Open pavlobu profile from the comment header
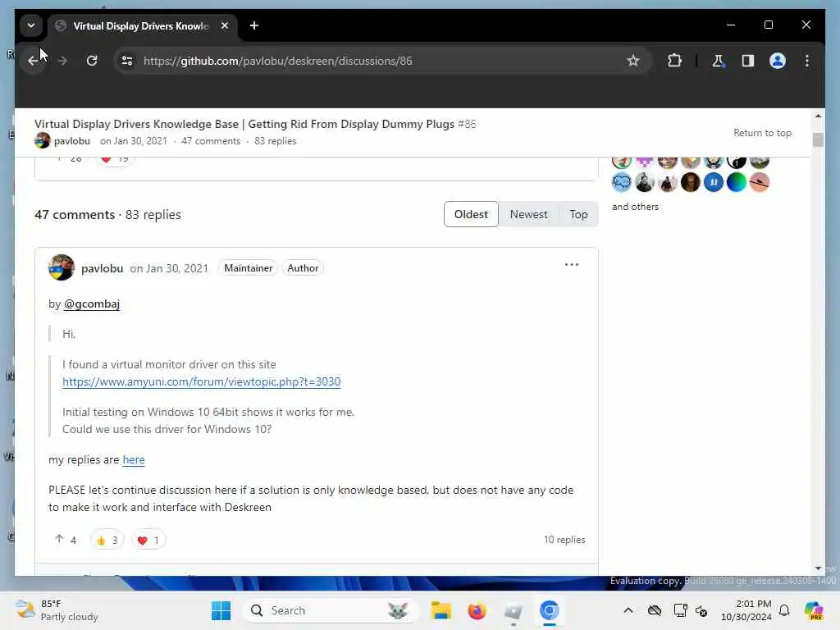This screenshot has height=630, width=840. point(103,268)
